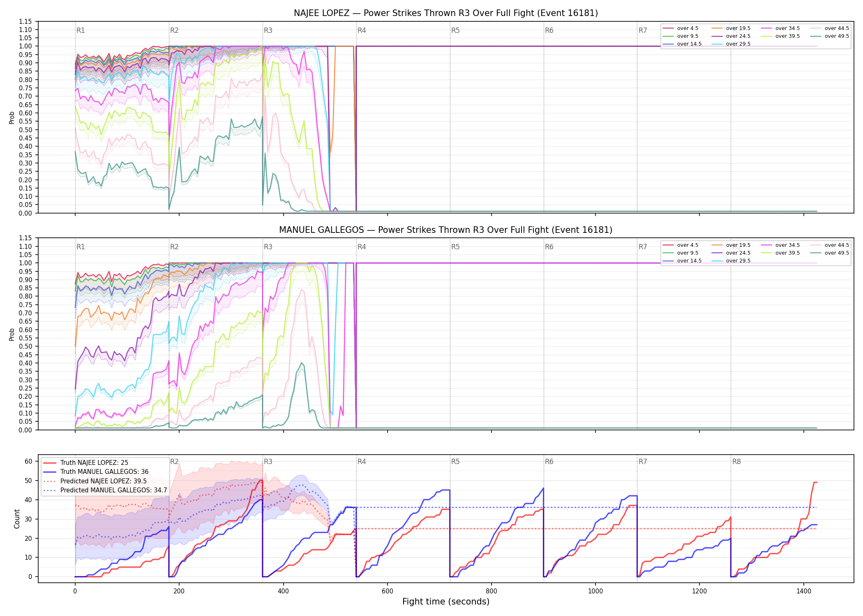Click 'over 14.5' legend entry in Lopez chart
This screenshot has width=863, height=616.
coord(682,44)
